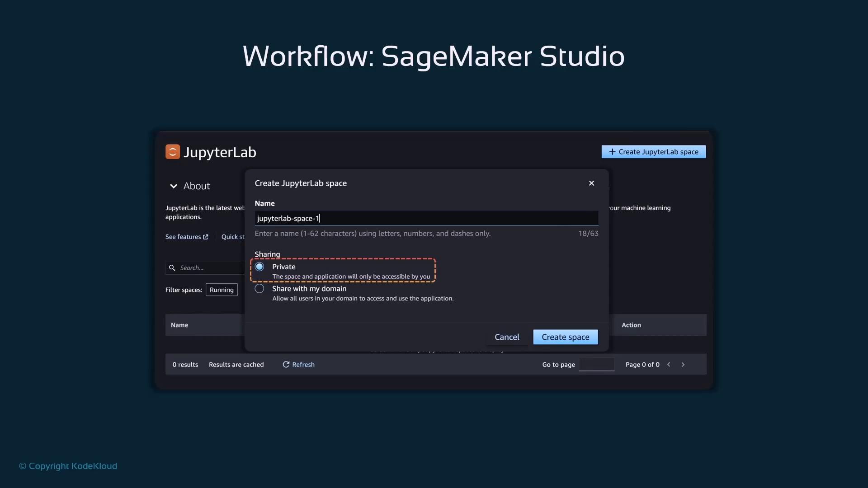Click the 'Go to page' label
Image resolution: width=868 pixels, height=488 pixels.
click(559, 365)
